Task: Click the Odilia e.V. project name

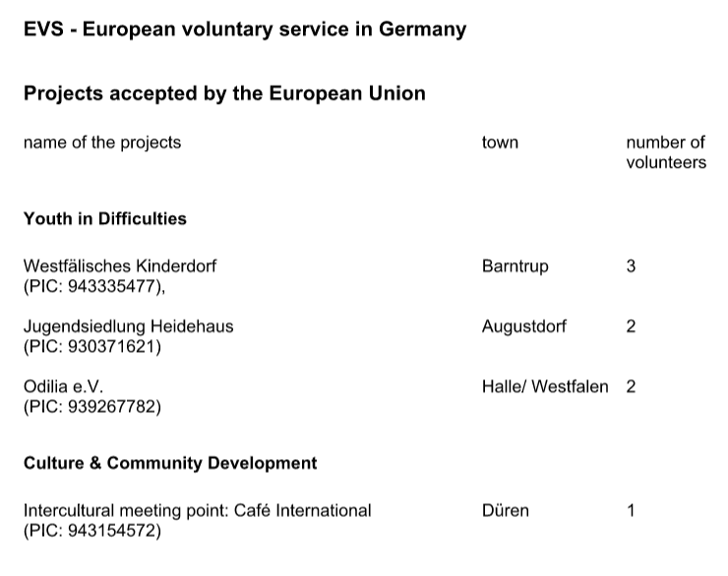Action: click(x=63, y=386)
